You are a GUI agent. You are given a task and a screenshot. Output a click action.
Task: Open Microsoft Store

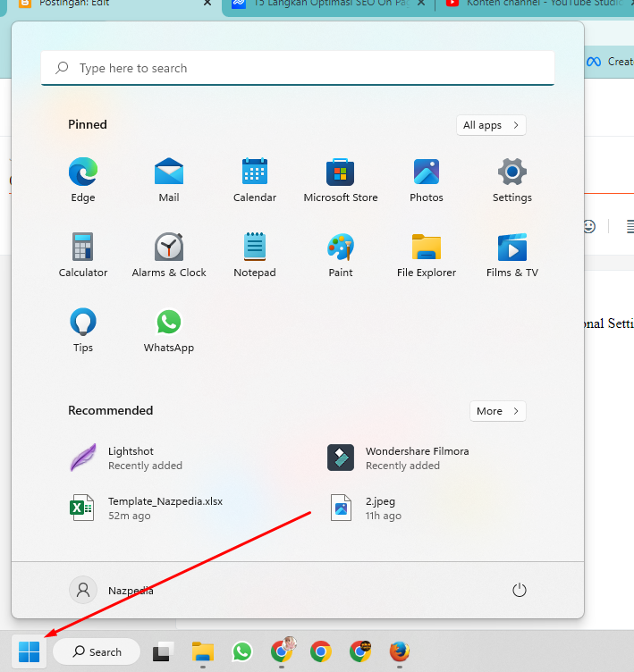coord(340,180)
